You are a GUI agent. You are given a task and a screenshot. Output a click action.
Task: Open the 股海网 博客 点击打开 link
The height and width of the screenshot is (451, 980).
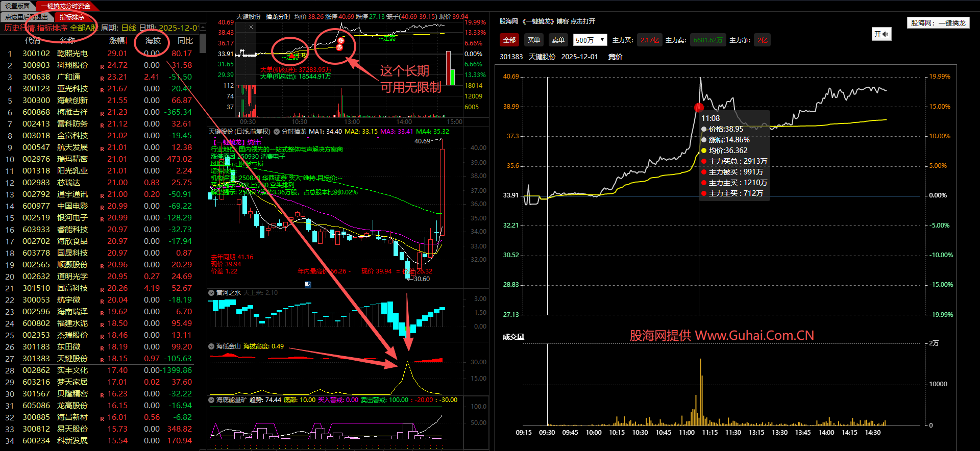pyautogui.click(x=547, y=21)
